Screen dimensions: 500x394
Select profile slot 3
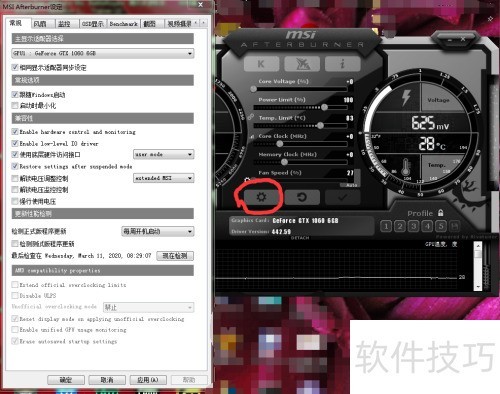coord(413,226)
